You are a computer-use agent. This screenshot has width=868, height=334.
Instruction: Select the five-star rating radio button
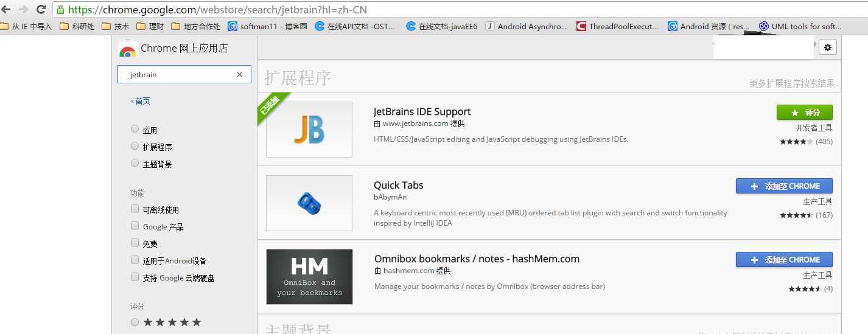[135, 322]
